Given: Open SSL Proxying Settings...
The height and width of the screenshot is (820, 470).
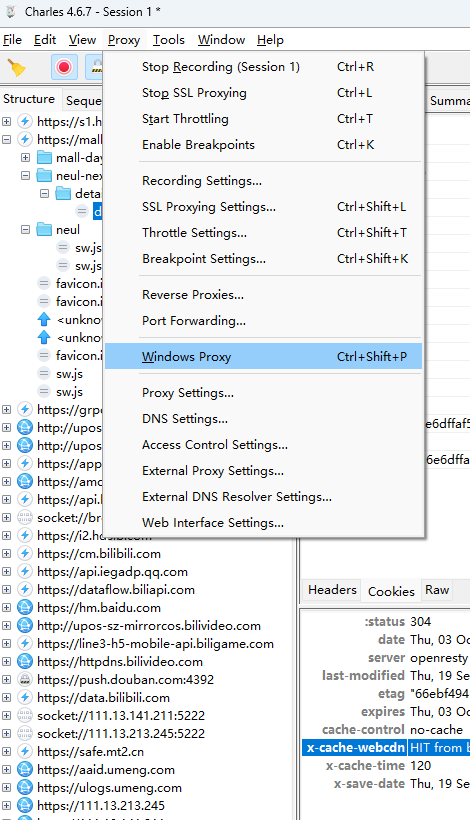Looking at the screenshot, I should [x=263, y=207].
